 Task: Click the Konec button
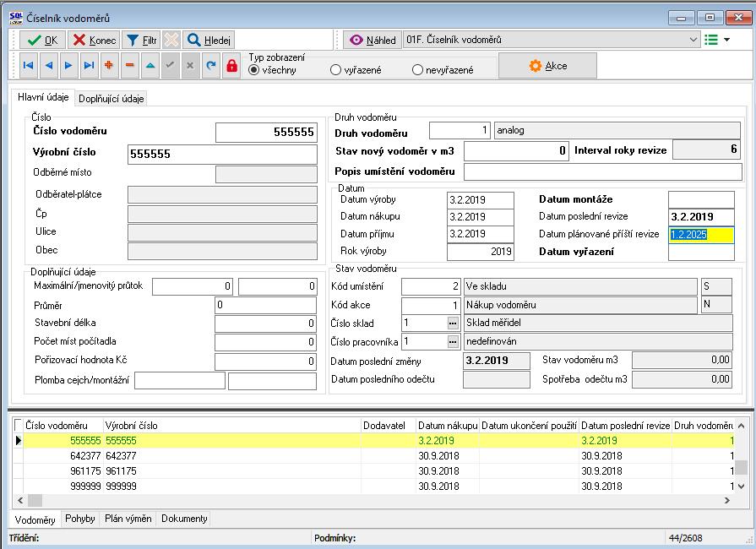[x=94, y=40]
